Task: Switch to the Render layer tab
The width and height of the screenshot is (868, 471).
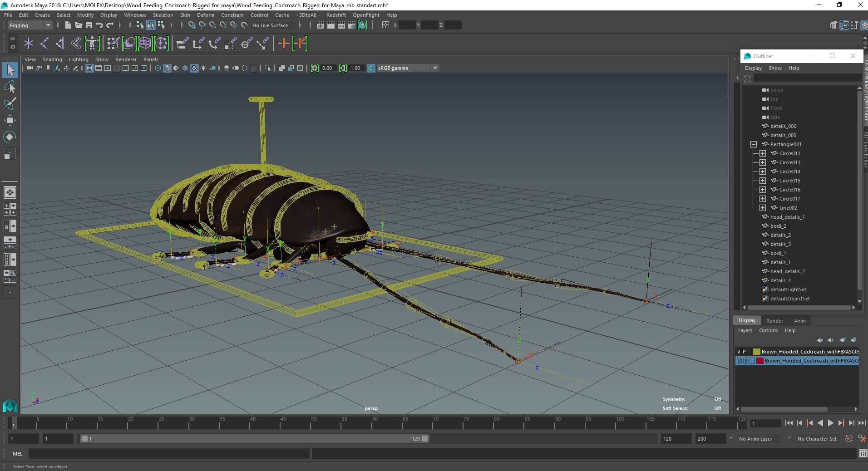Action: click(x=774, y=321)
